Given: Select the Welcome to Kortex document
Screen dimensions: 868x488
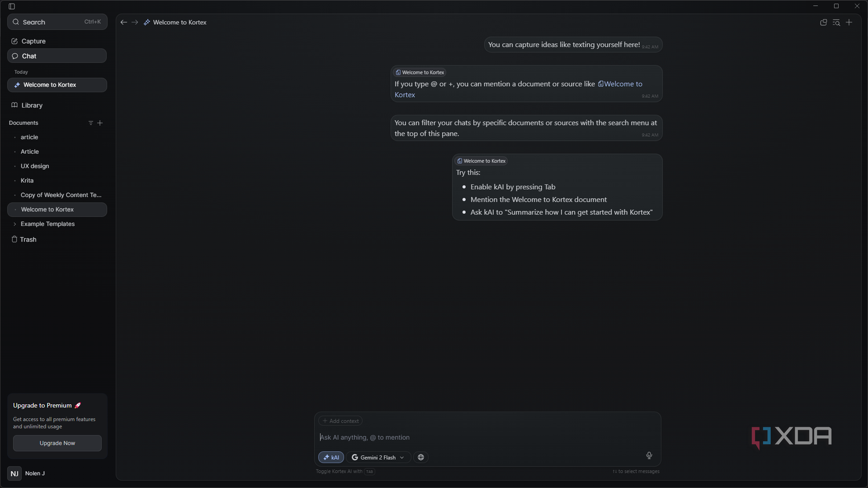Looking at the screenshot, I should pos(57,210).
